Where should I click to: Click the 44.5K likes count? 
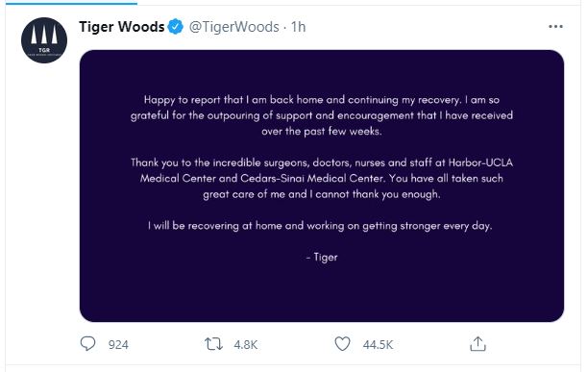(x=378, y=345)
